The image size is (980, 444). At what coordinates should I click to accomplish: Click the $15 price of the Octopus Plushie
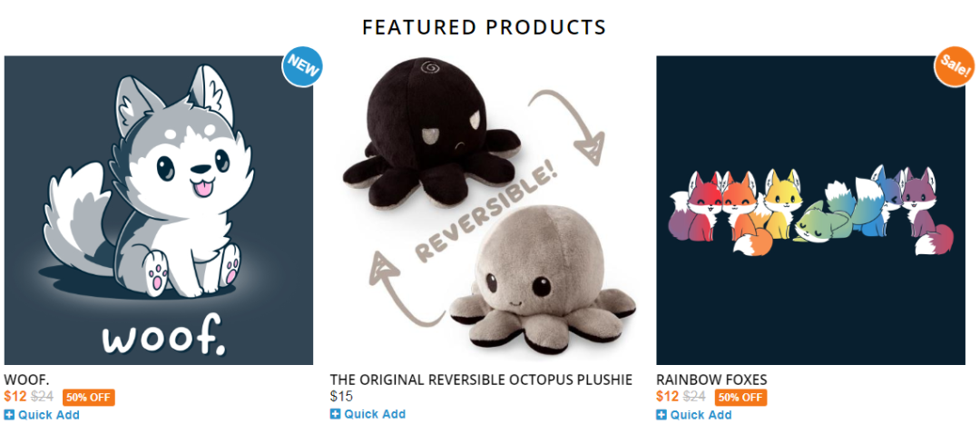tap(341, 397)
